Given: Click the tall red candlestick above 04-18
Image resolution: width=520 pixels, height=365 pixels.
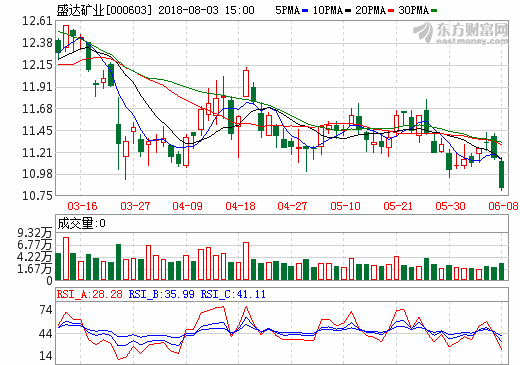Looking at the screenshot, I should tap(246, 83).
